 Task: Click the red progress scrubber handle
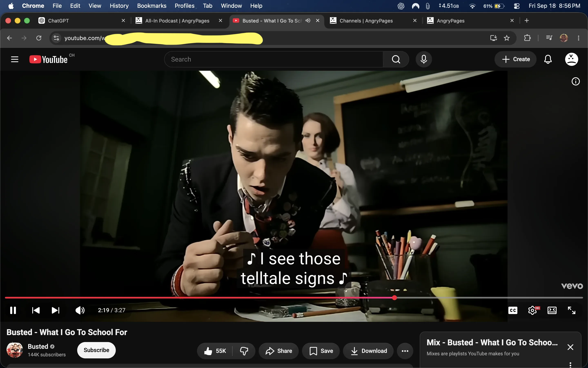(x=395, y=298)
